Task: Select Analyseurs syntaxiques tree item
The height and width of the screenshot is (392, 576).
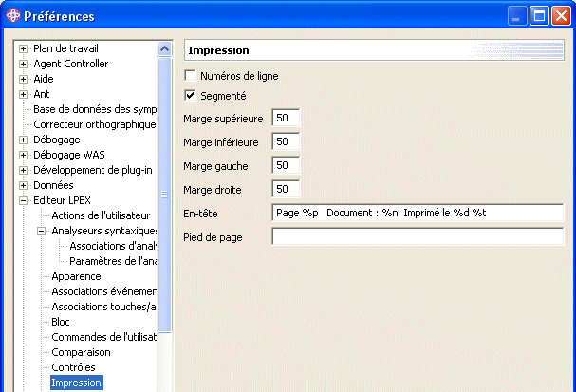Action: coord(104,231)
